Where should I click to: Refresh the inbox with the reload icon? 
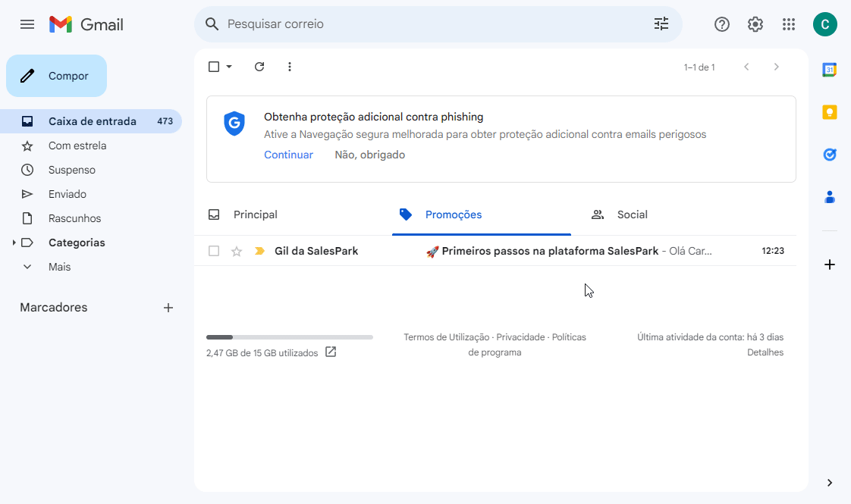[259, 67]
